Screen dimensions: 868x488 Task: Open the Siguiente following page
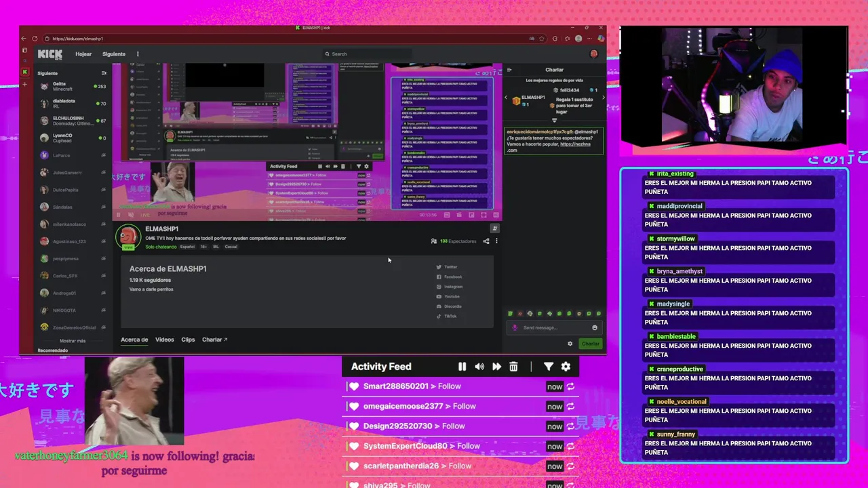(114, 54)
